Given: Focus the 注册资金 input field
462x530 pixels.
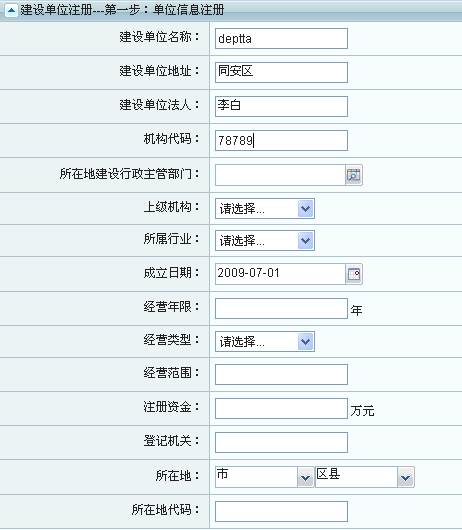Looking at the screenshot, I should click(x=281, y=408).
